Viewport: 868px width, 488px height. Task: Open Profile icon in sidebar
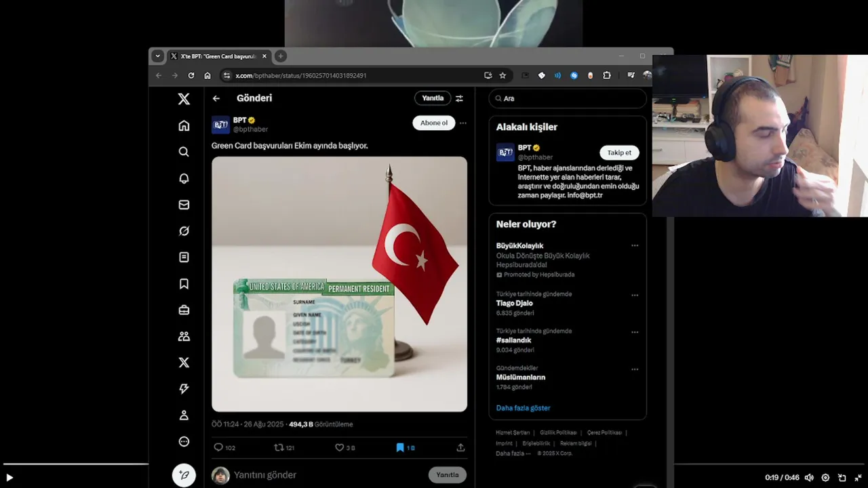(x=184, y=415)
